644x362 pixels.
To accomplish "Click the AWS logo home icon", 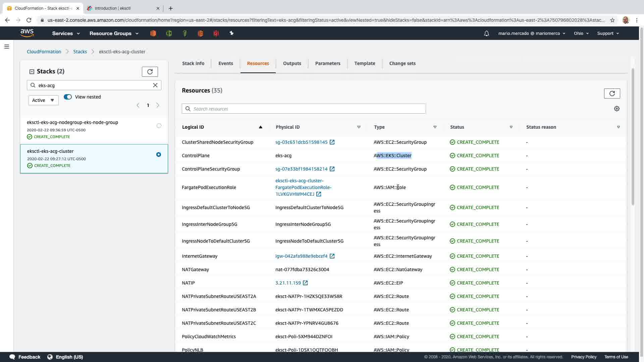I will 27,33.
